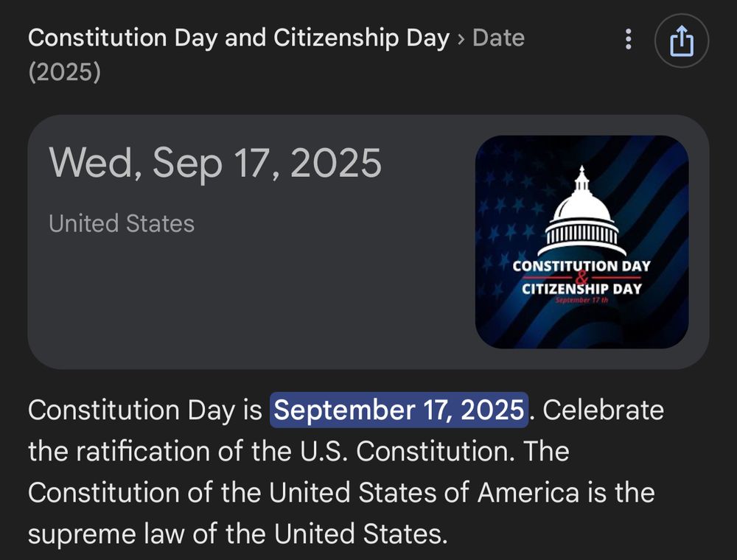737x560 pixels.
Task: Click the red ampersand in the image
Action: (x=581, y=277)
